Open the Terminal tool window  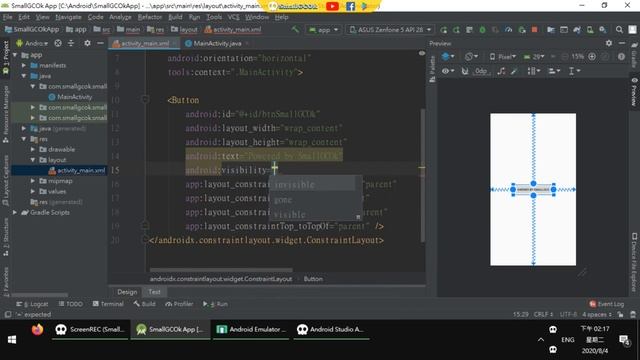tap(108, 304)
